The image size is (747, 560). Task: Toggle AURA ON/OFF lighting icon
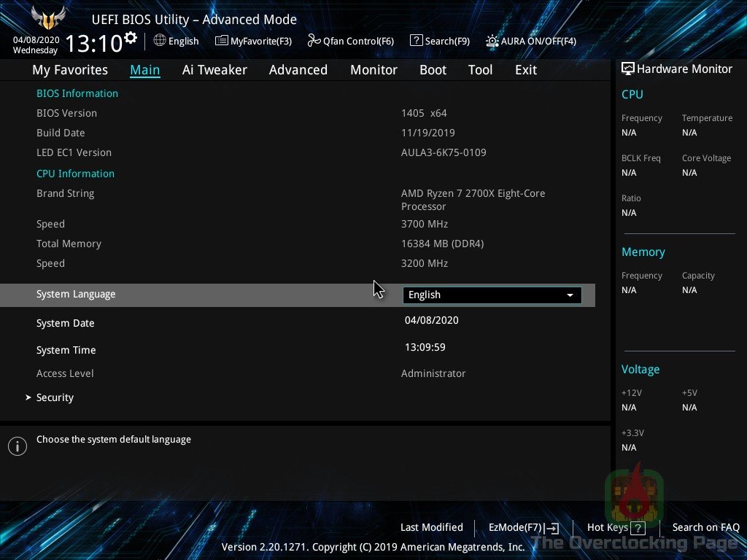pos(492,41)
